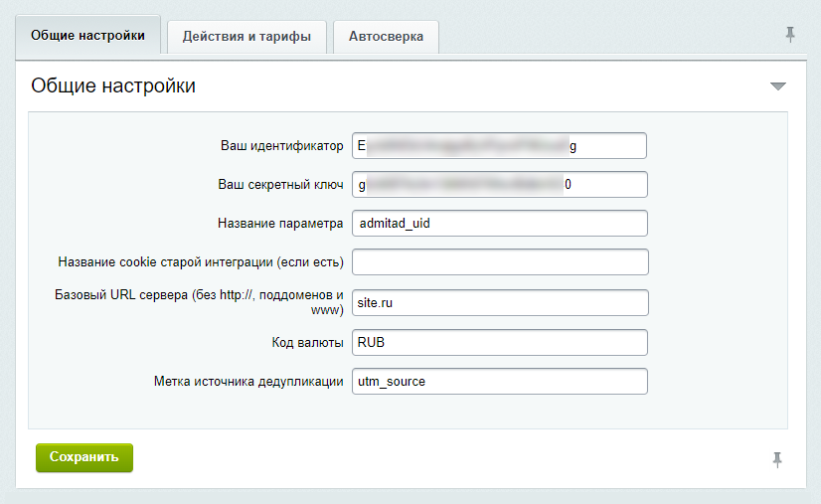Focus the Ваш секретный ключ field
Image resolution: width=821 pixels, height=504 pixels.
499,185
